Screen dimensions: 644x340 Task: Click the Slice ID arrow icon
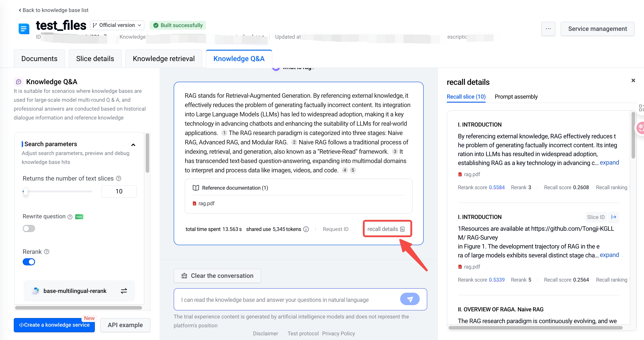point(614,217)
